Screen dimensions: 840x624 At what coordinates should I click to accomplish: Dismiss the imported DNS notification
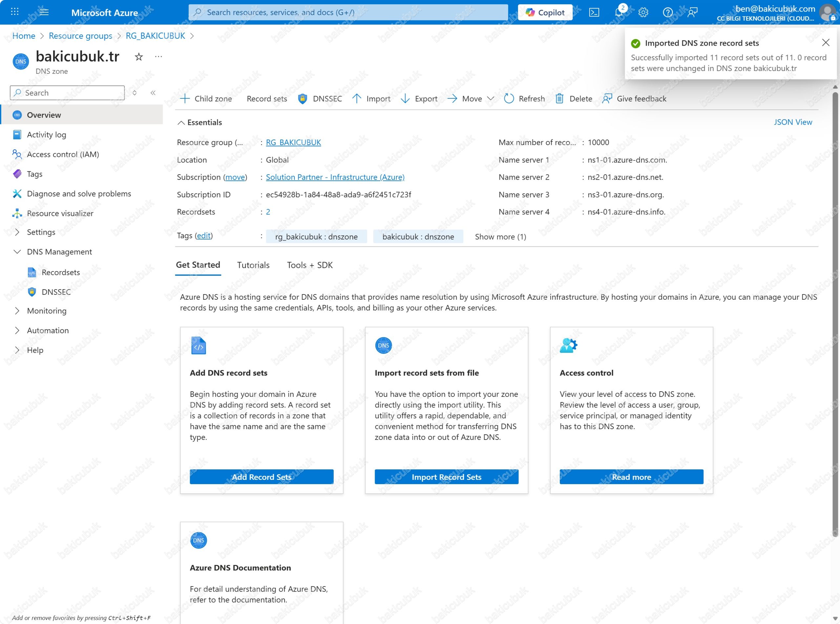[x=826, y=43]
